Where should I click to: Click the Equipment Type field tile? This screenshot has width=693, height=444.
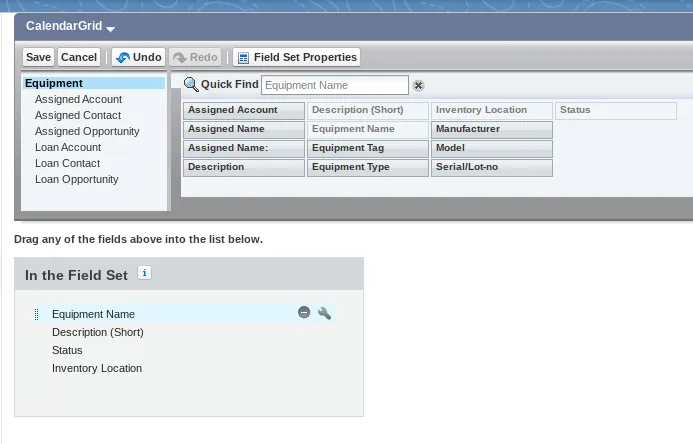click(x=368, y=167)
